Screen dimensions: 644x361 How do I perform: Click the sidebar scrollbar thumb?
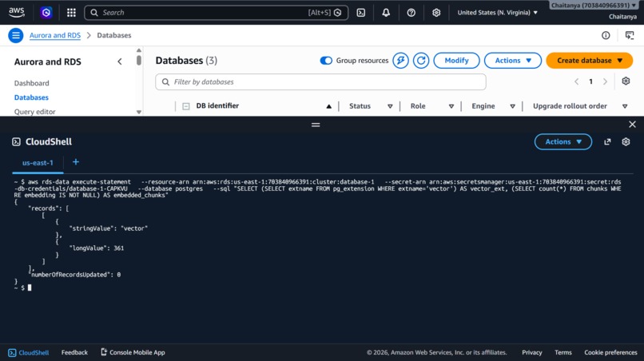point(139,60)
